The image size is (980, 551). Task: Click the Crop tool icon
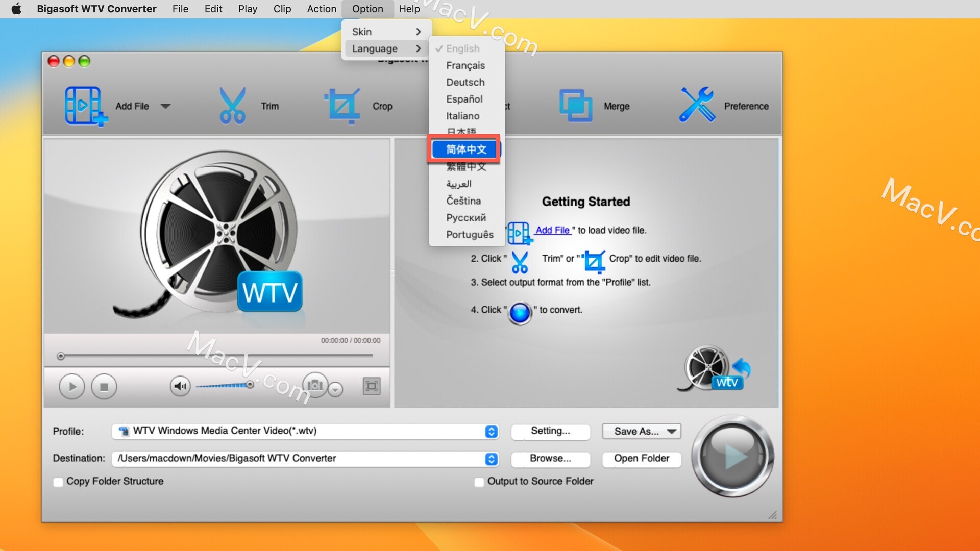coord(342,106)
